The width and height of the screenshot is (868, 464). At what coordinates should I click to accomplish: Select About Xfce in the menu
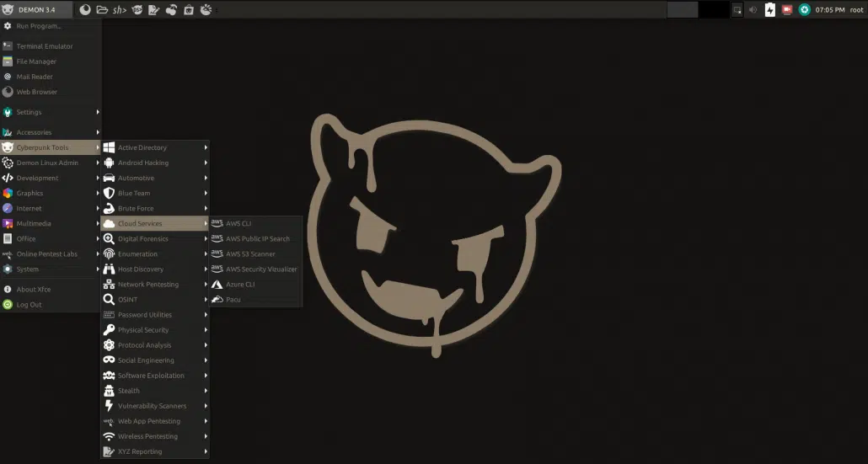[x=51, y=289]
